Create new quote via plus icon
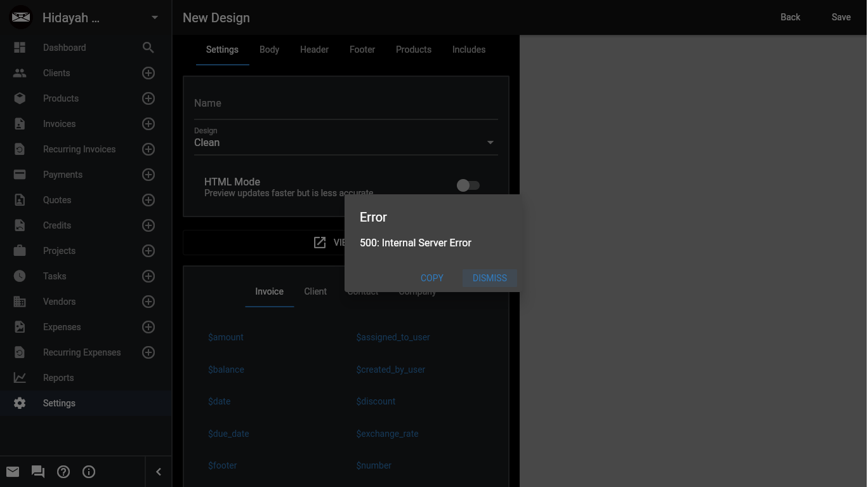 [x=148, y=200]
